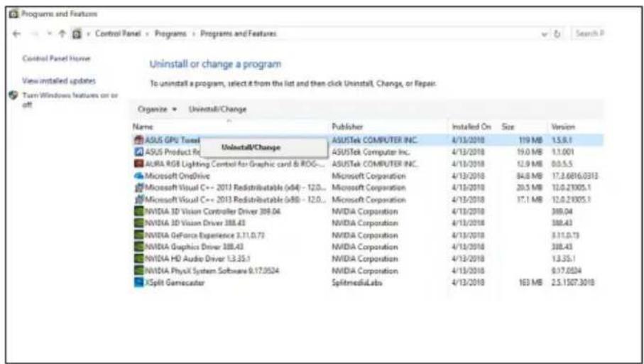Click the Programs breadcrumb
Screen dimensions: 644x364
click(x=170, y=33)
